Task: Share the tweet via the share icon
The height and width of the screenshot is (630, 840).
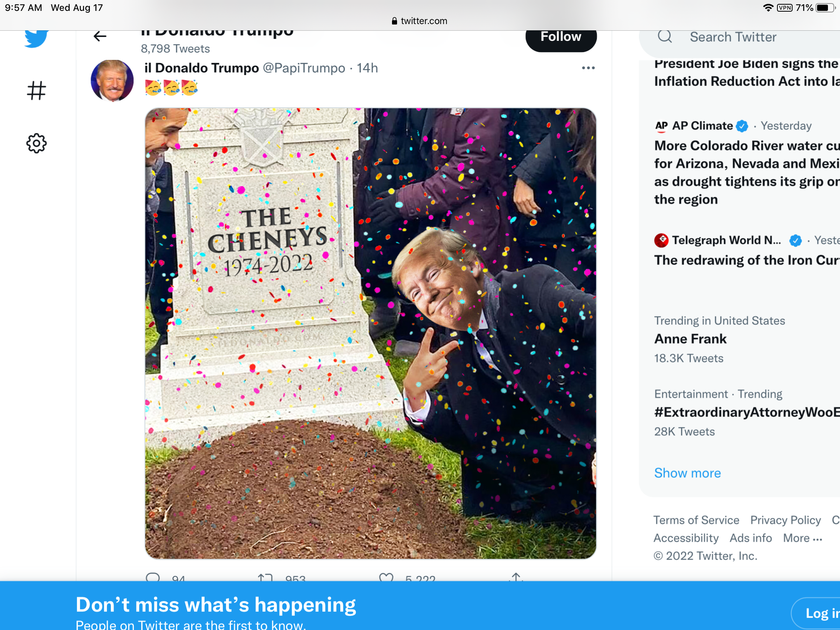Action: (516, 577)
